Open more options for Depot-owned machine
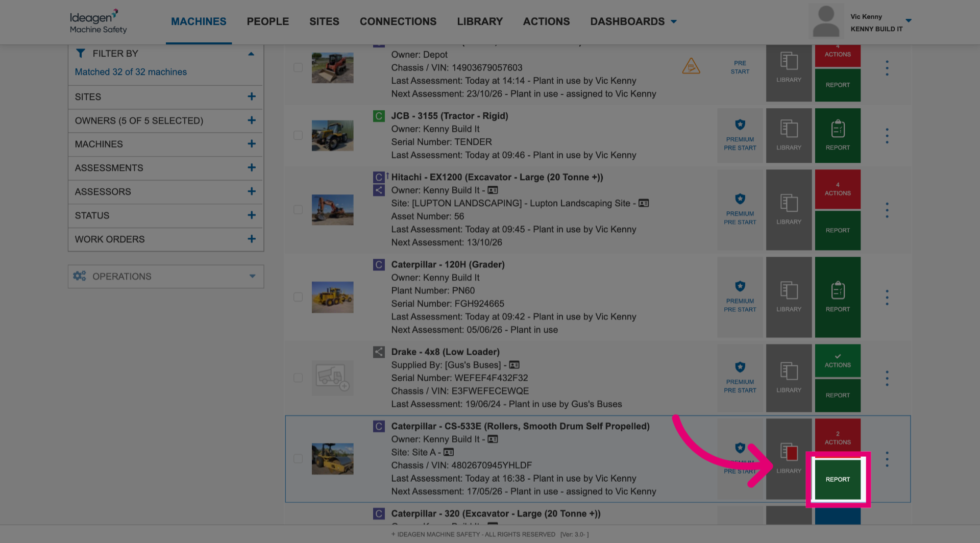Screen dimensions: 980x543 [x=887, y=68]
